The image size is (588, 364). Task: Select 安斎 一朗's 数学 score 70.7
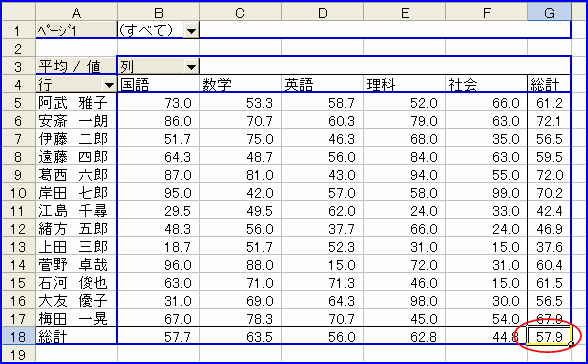click(240, 121)
